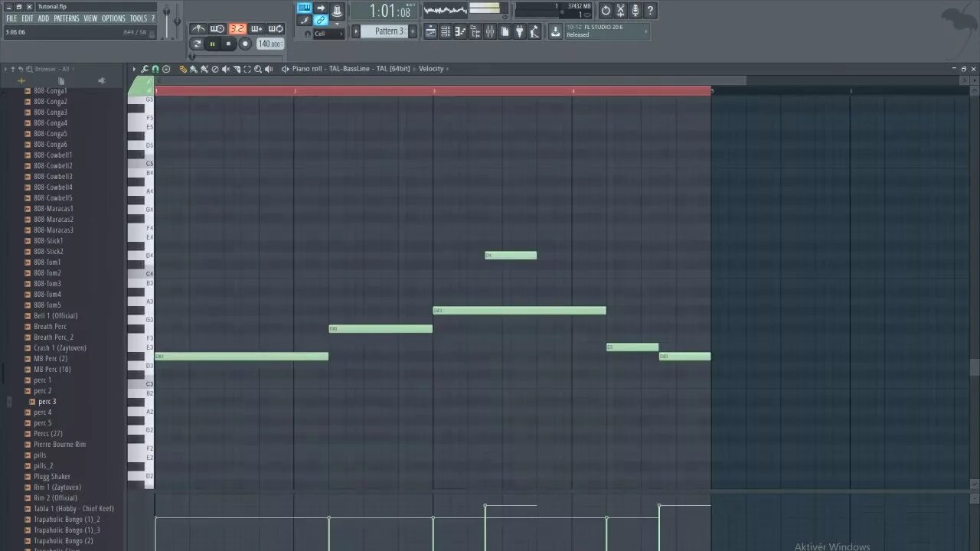The height and width of the screenshot is (551, 980).
Task: Open the piano roll options arrow menu
Action: coord(134,69)
